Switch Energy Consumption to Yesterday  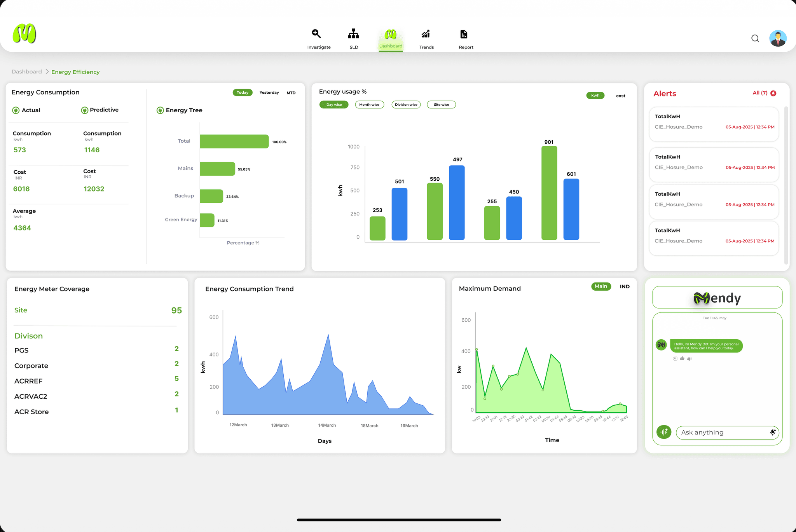tap(269, 92)
